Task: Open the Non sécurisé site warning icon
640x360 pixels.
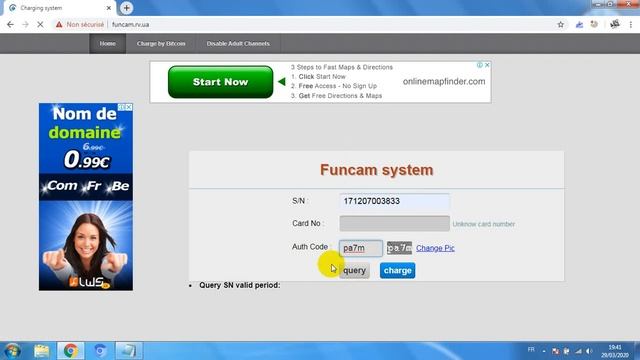Action: [x=59, y=24]
